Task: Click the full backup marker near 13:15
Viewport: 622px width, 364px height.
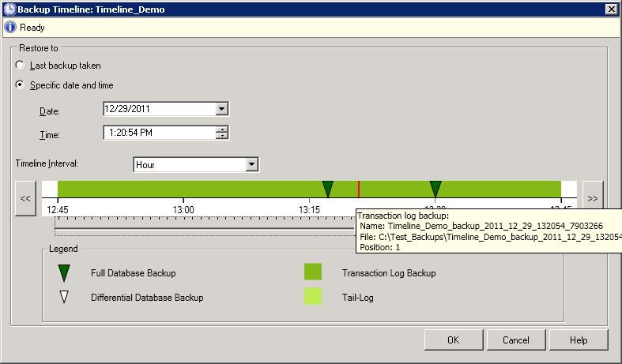Action: pos(327,189)
